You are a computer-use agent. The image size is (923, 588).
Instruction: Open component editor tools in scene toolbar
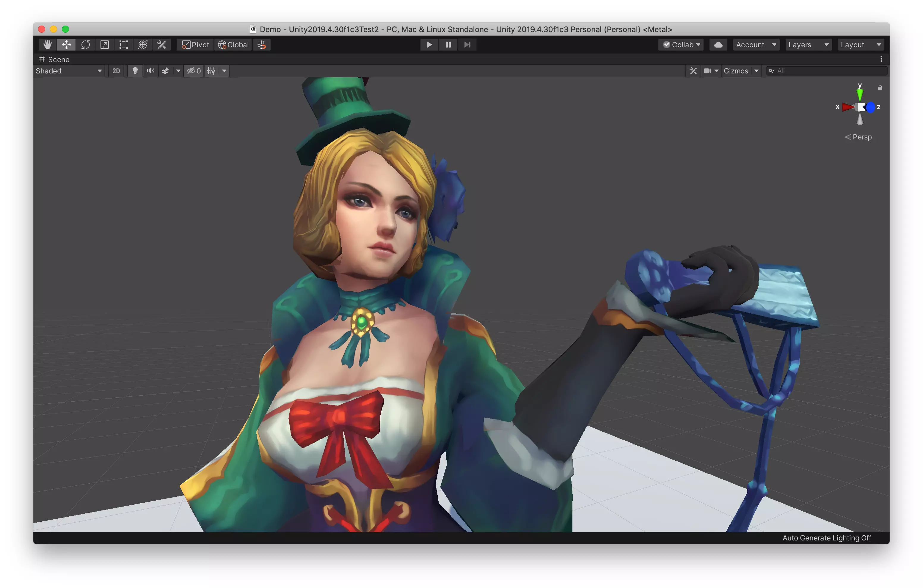pyautogui.click(x=693, y=71)
